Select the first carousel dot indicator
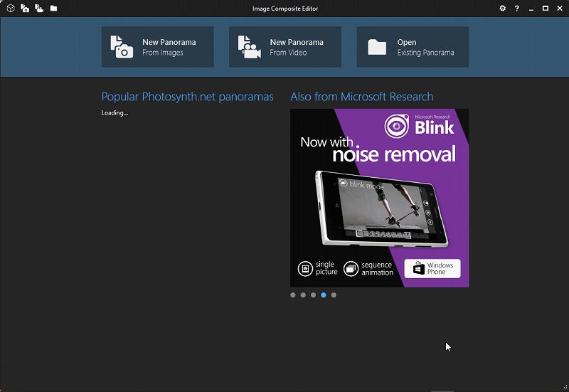The height and width of the screenshot is (392, 569). [293, 295]
